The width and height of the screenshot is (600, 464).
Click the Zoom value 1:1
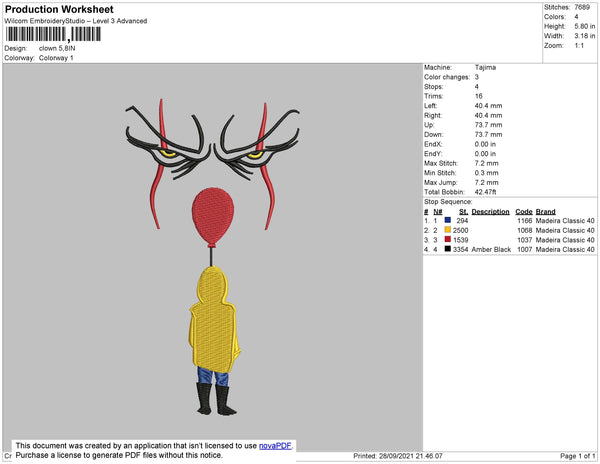click(579, 46)
